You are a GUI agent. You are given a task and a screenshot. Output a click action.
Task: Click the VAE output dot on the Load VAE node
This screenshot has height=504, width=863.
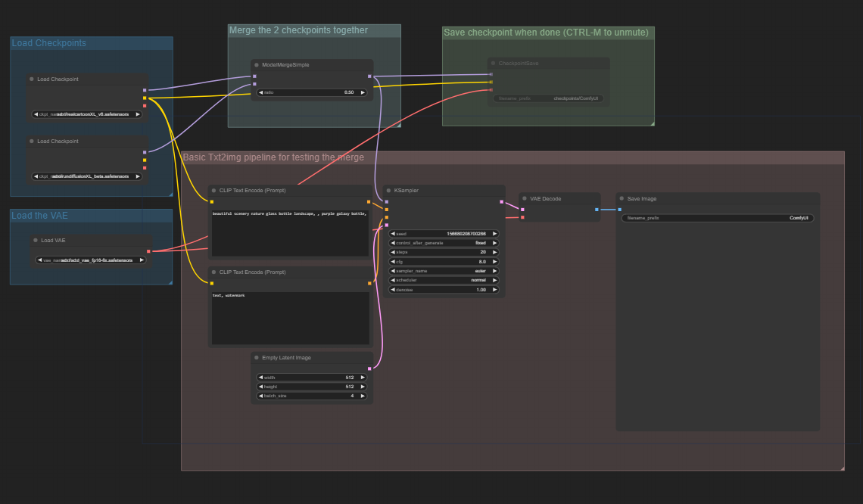pos(148,251)
